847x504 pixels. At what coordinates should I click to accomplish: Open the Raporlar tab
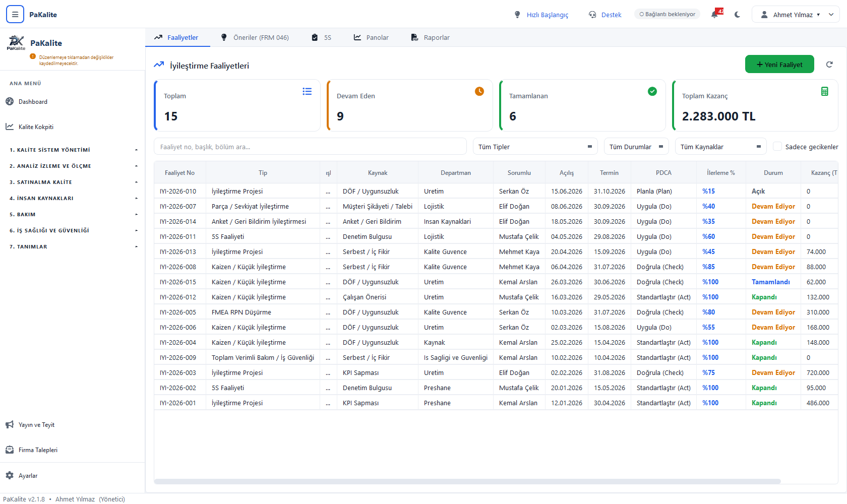coord(431,37)
